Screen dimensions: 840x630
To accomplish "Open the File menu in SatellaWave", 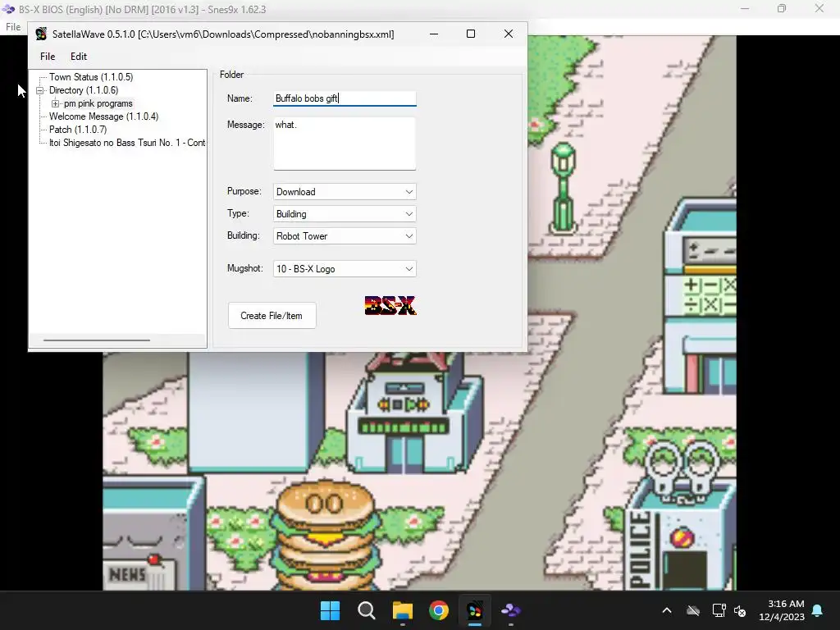I will 47,57.
